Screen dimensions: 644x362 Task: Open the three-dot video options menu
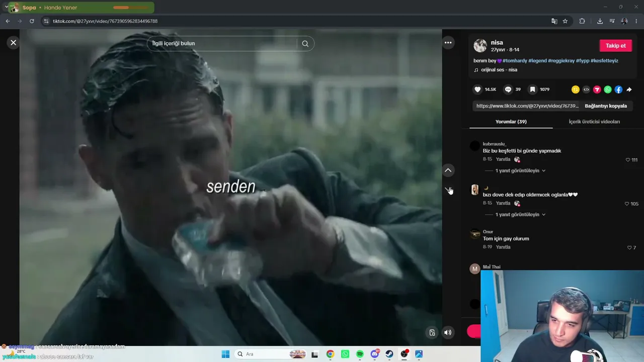[x=448, y=43]
